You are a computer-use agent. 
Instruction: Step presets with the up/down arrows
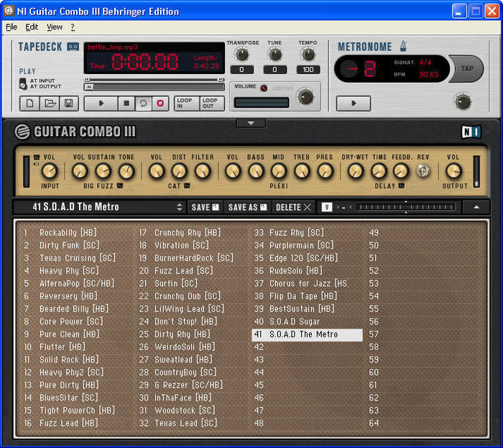tap(180, 207)
